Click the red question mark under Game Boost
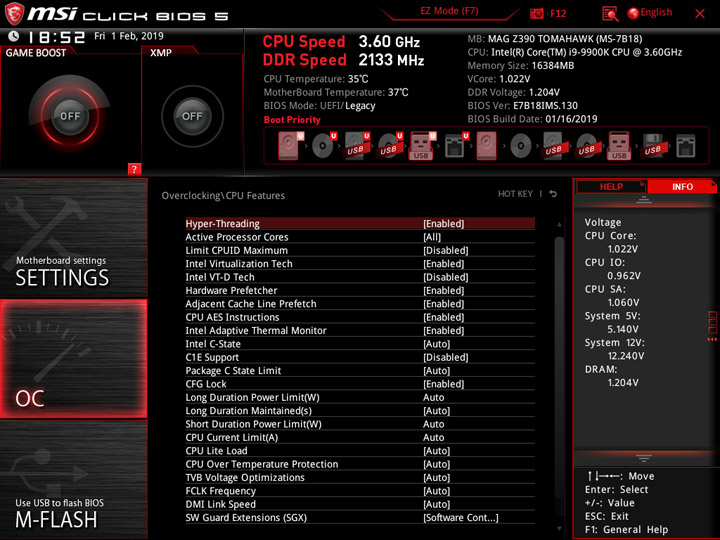The width and height of the screenshot is (720, 540). [x=134, y=169]
